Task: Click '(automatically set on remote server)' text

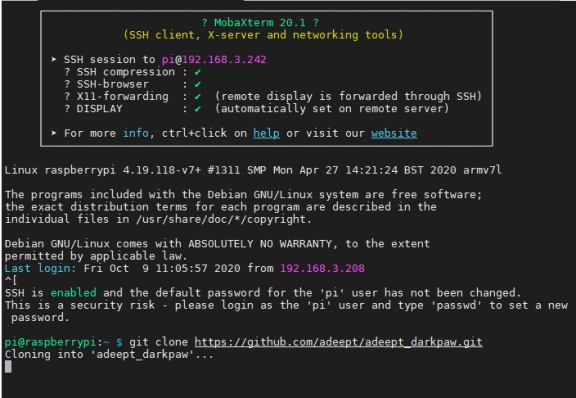Action: point(332,109)
